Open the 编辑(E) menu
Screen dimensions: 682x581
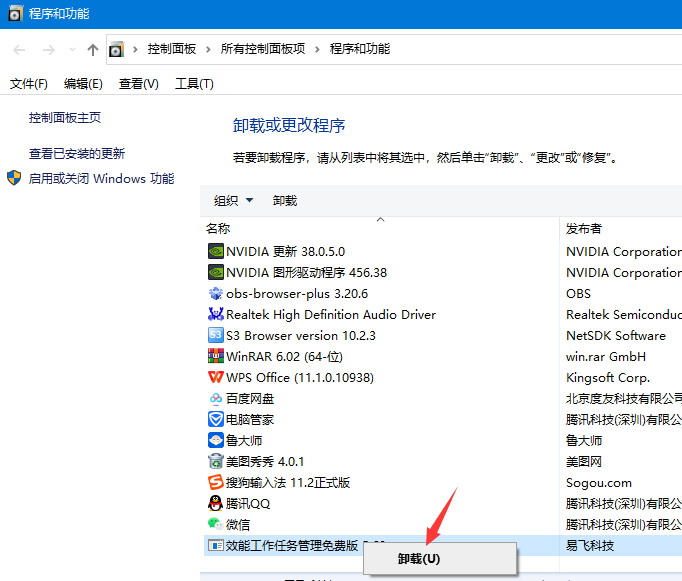[x=83, y=83]
